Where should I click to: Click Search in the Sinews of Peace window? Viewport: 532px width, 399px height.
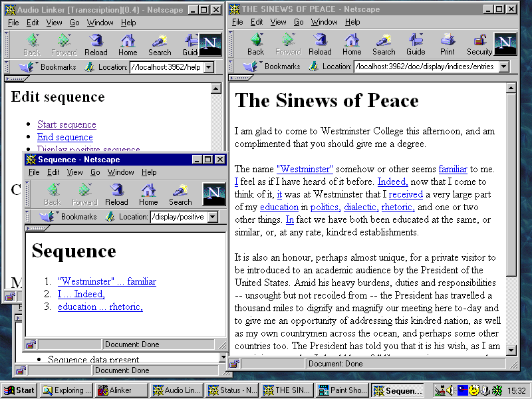point(384,44)
